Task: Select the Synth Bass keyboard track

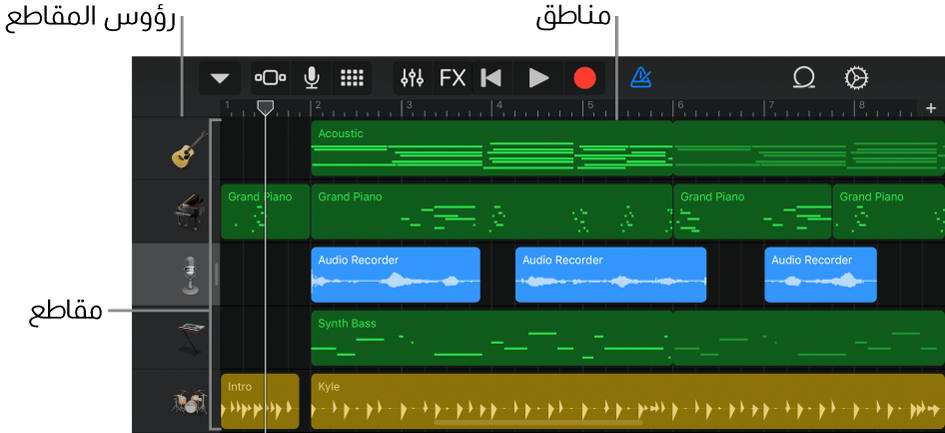Action: tap(188, 339)
